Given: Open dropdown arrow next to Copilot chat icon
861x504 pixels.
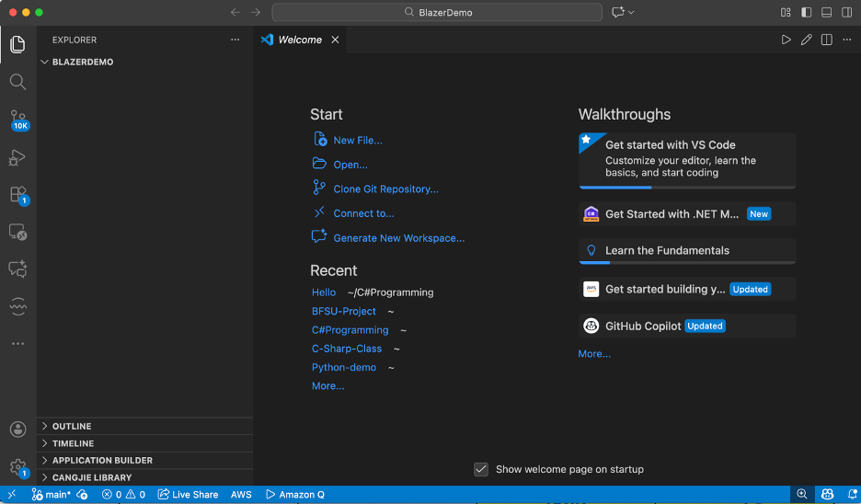Looking at the screenshot, I should click(x=631, y=12).
